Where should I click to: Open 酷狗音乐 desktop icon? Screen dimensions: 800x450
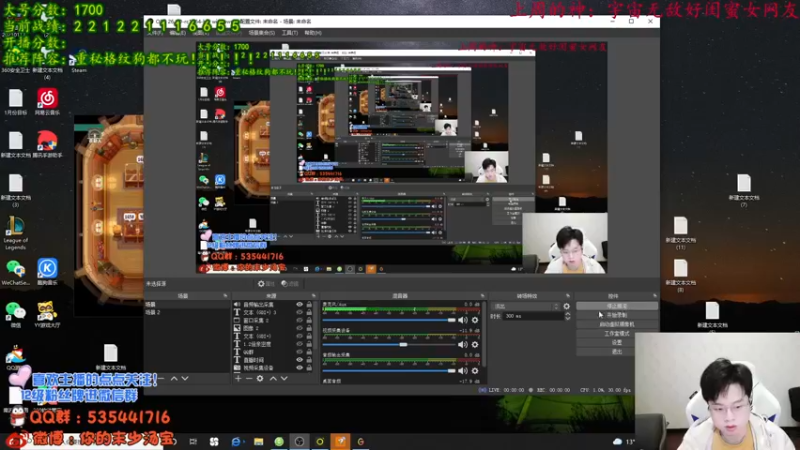[47, 271]
